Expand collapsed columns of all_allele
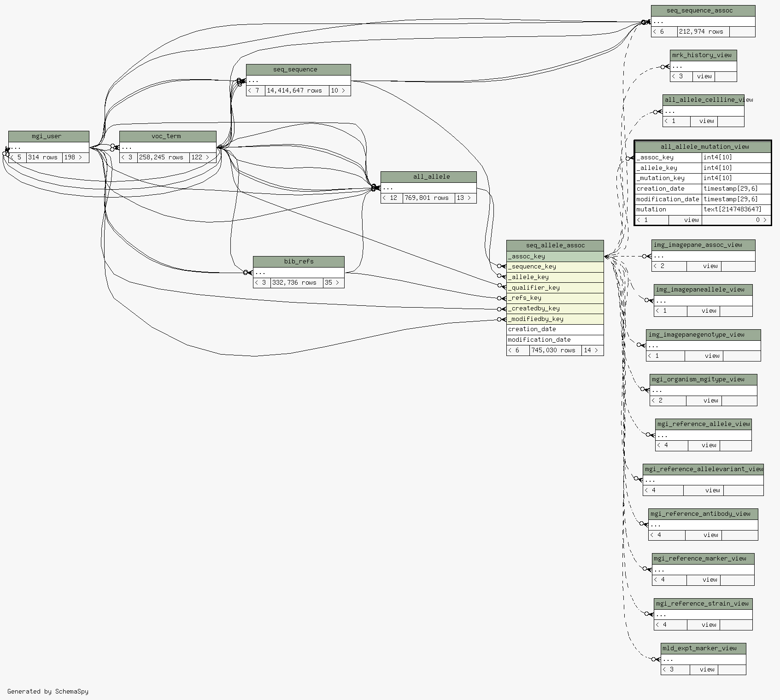Screen dimensions: 780x700 428,188
